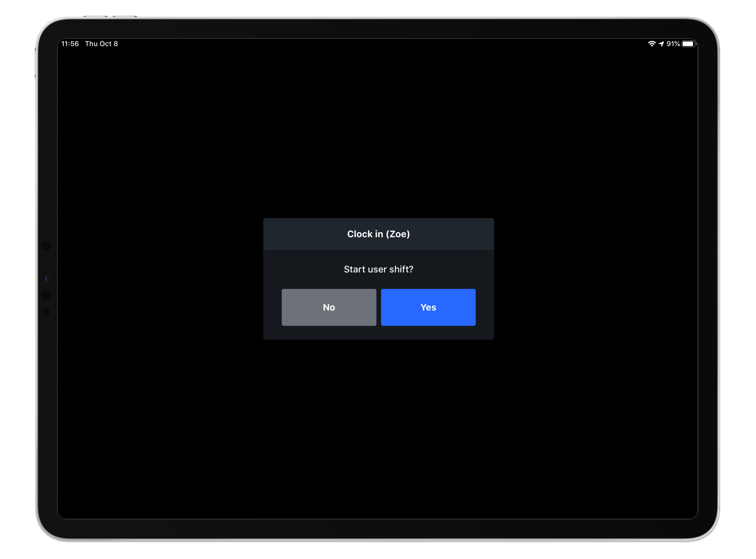Decline shift start with No button
Screen dimensions: 756x559
pos(329,307)
